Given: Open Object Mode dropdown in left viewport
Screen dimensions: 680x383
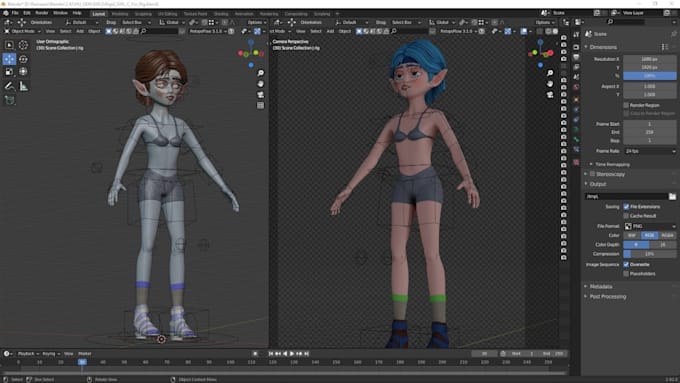Looking at the screenshot, I should tap(23, 31).
